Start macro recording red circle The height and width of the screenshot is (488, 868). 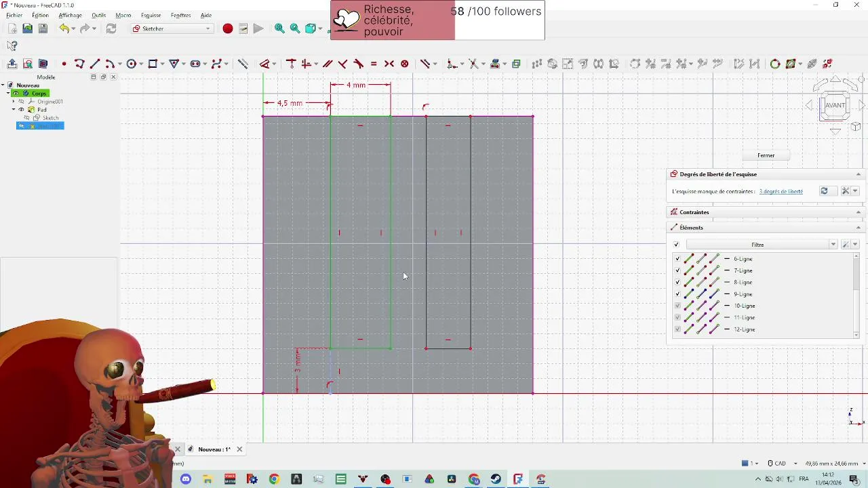pos(228,28)
